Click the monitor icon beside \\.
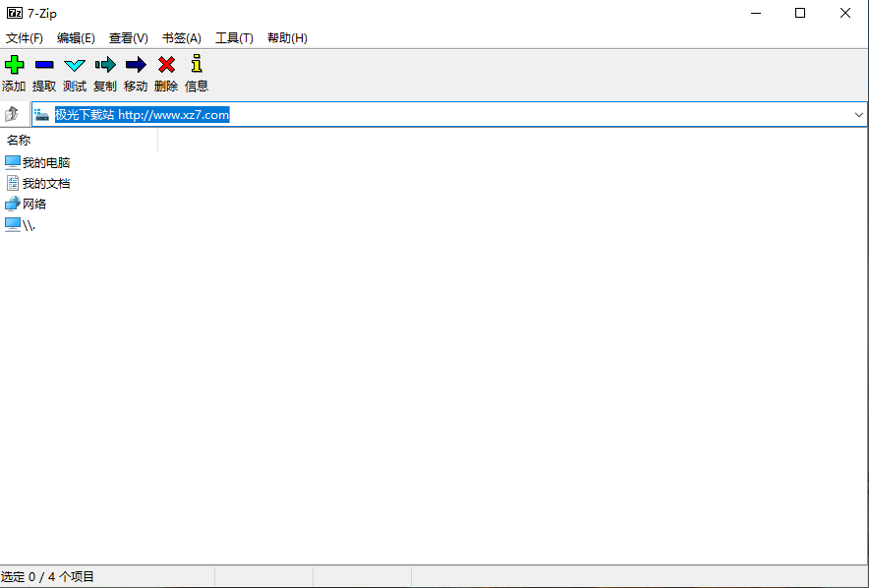The width and height of the screenshot is (869, 588). point(13,224)
